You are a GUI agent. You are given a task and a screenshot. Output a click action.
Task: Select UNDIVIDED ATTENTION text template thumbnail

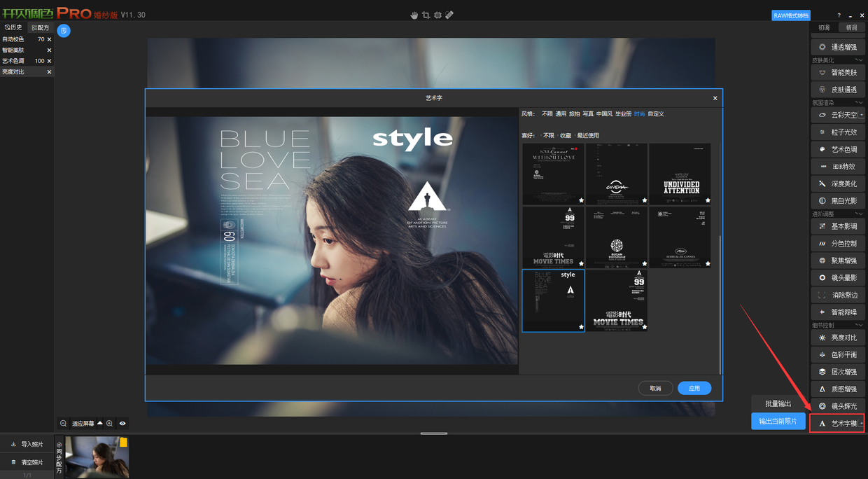(680, 174)
